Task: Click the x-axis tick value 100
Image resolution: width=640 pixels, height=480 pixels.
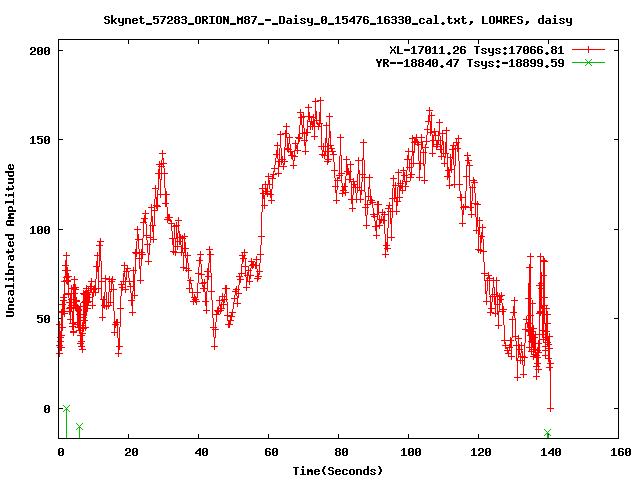Action: click(x=411, y=452)
